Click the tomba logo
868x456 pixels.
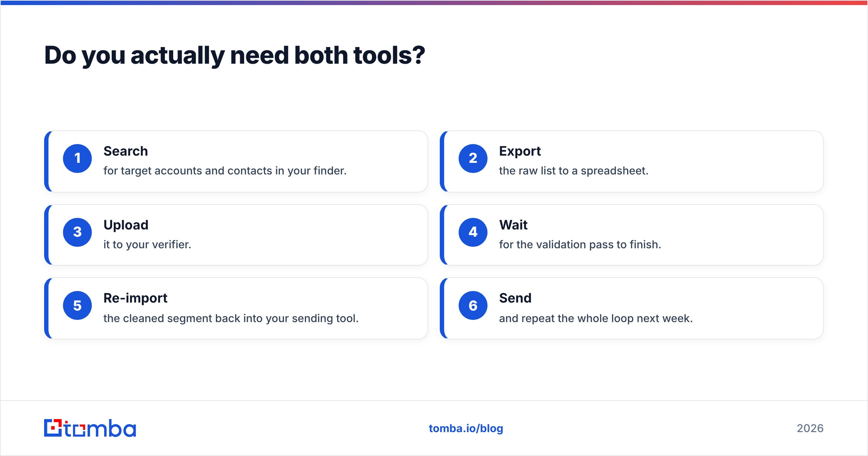(90, 428)
